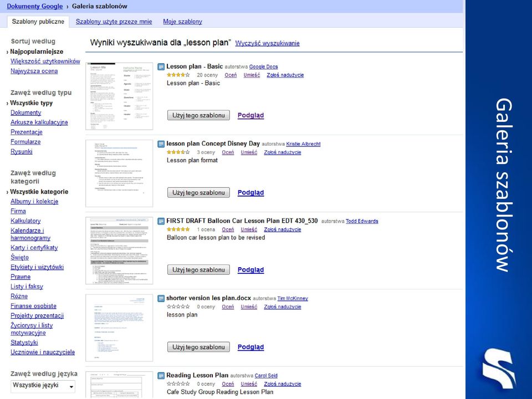Open Balloon Car Lesson Plan thumbnail
The height and width of the screenshot is (399, 532).
click(119, 250)
